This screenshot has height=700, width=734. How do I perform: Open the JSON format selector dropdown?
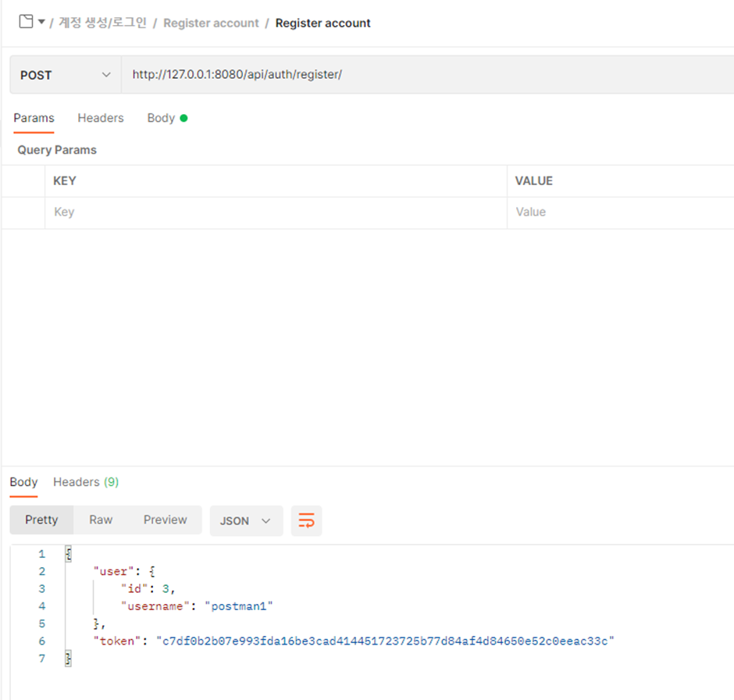(246, 520)
